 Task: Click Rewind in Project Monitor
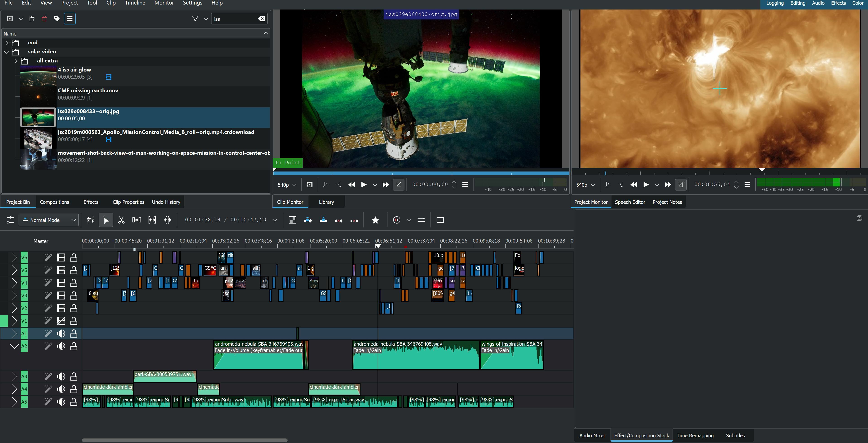pyautogui.click(x=634, y=184)
